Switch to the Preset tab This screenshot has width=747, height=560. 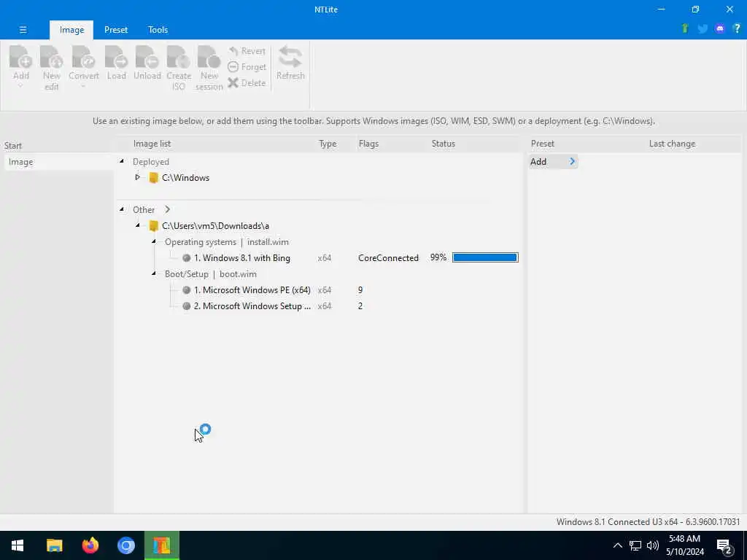coord(116,30)
